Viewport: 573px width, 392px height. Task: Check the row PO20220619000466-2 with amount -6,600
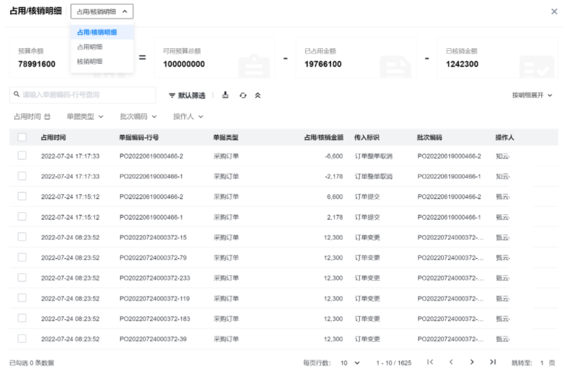point(22,155)
